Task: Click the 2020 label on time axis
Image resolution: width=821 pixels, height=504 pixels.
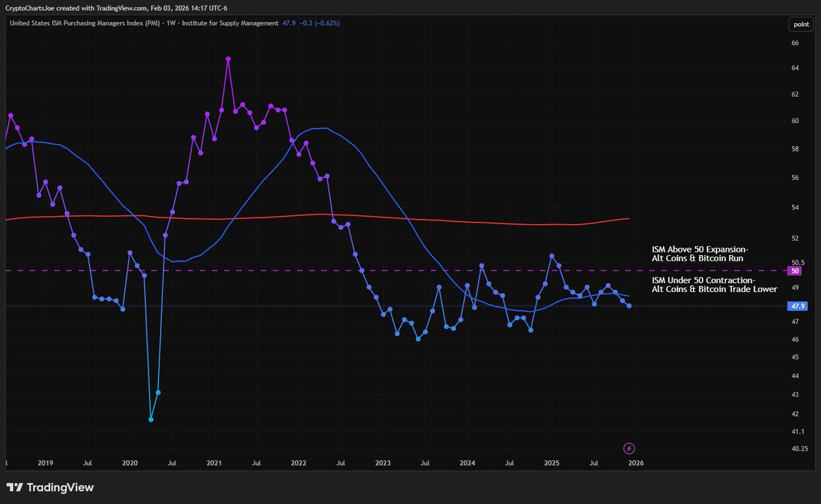Action: (x=129, y=463)
